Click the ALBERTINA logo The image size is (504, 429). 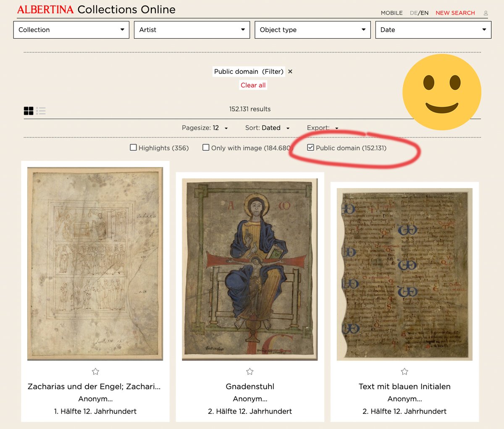click(x=45, y=9)
